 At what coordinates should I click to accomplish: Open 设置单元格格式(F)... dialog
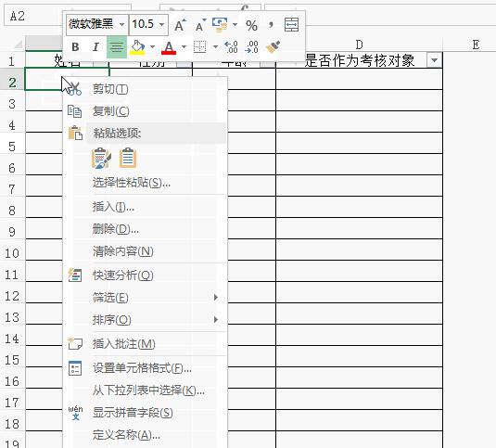tap(146, 368)
